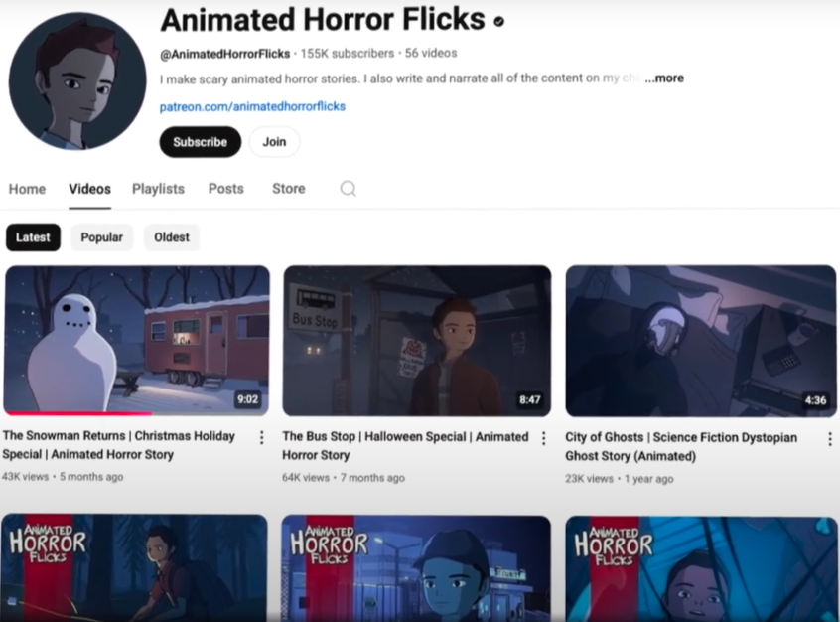
Task: Select the Latest sort chip
Action: [33, 237]
